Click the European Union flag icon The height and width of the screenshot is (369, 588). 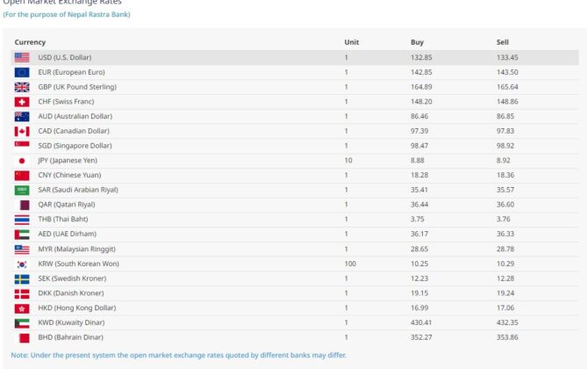tap(22, 72)
